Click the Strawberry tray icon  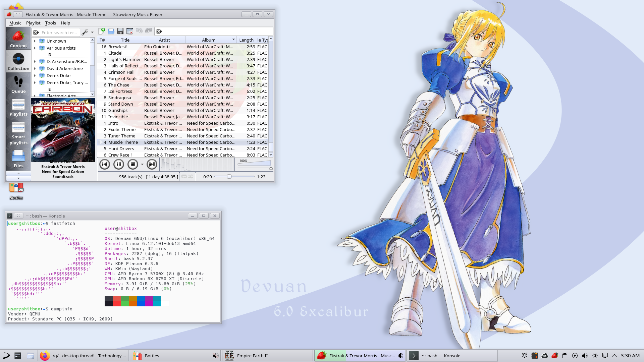(x=555, y=356)
